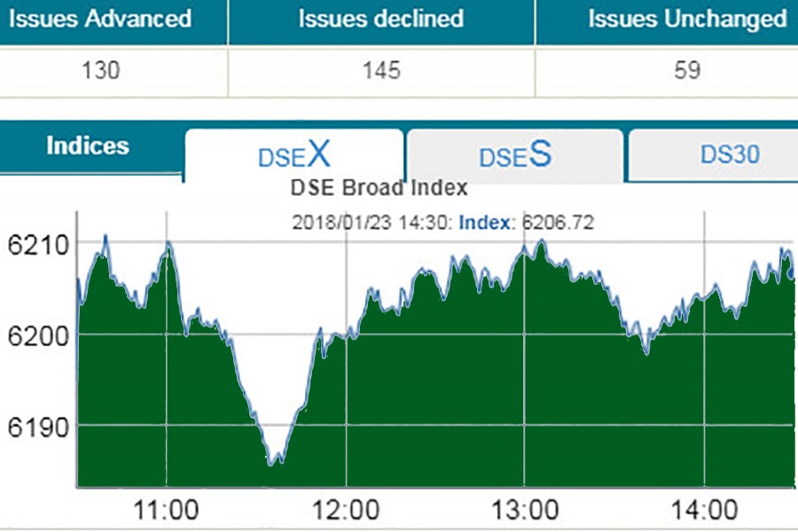Click the 6190 y-axis label

(x=34, y=426)
